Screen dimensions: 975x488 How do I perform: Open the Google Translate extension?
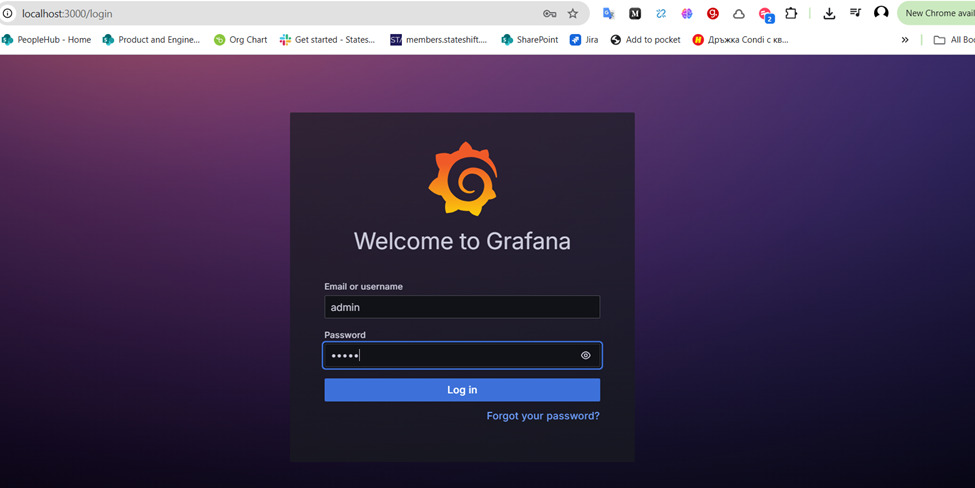(609, 13)
